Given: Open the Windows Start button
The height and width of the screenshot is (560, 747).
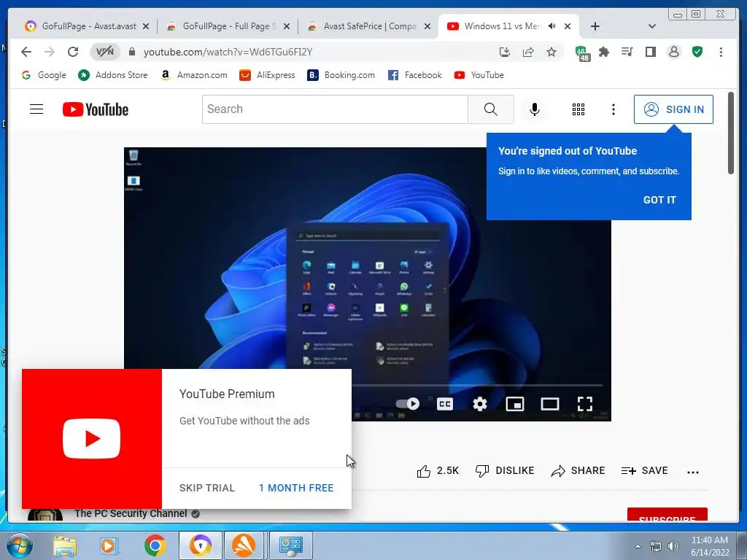Looking at the screenshot, I should 20,545.
